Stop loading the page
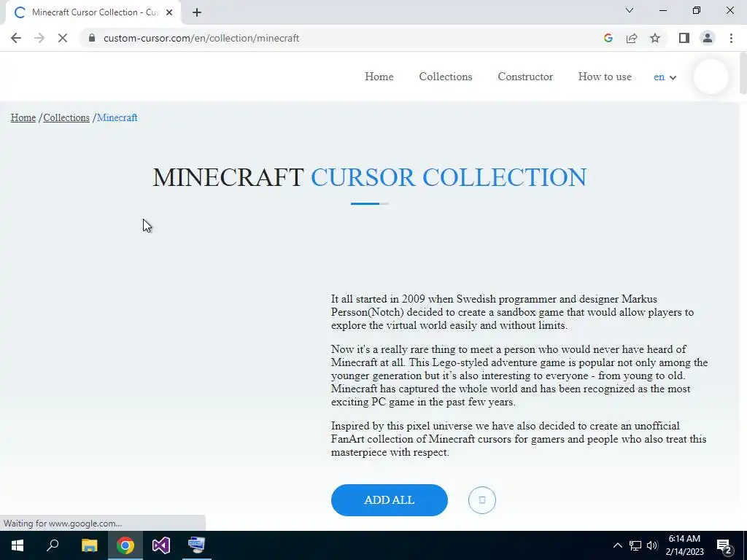 pyautogui.click(x=63, y=38)
